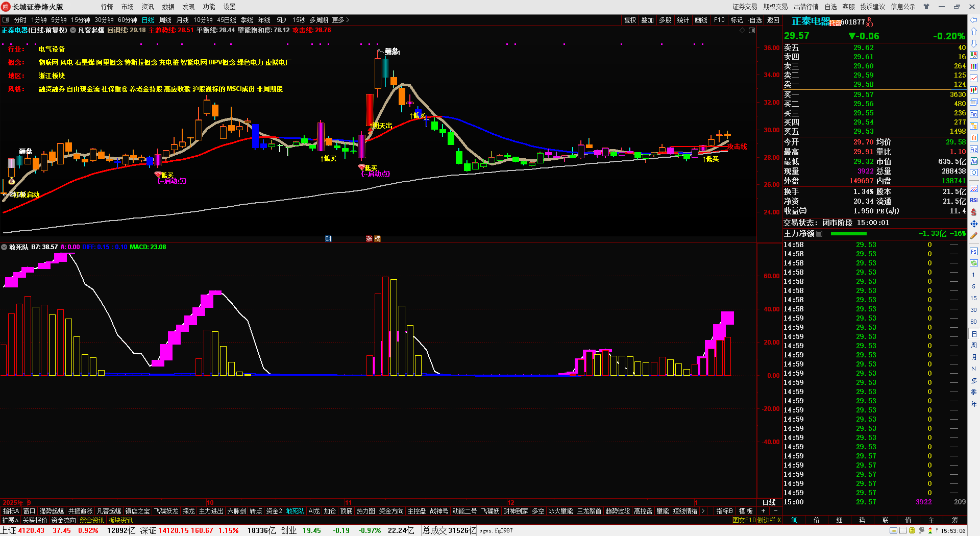
Task: Click the list icon next to 主力净额
Action: click(x=819, y=234)
